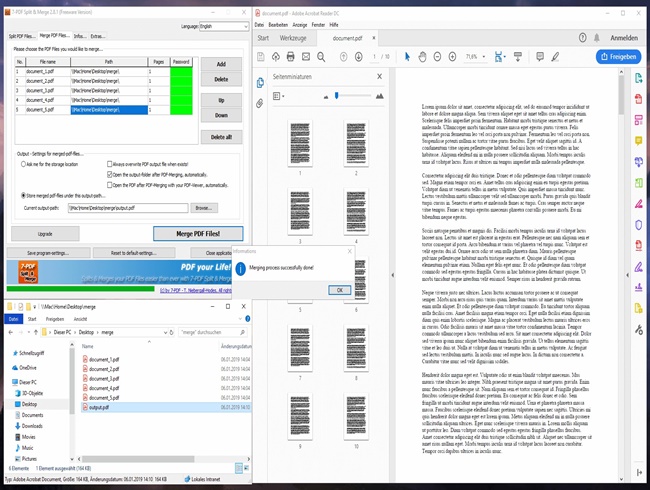The height and width of the screenshot is (490, 650).
Task: Adjust the thumbnail size slider
Action: (337, 96)
